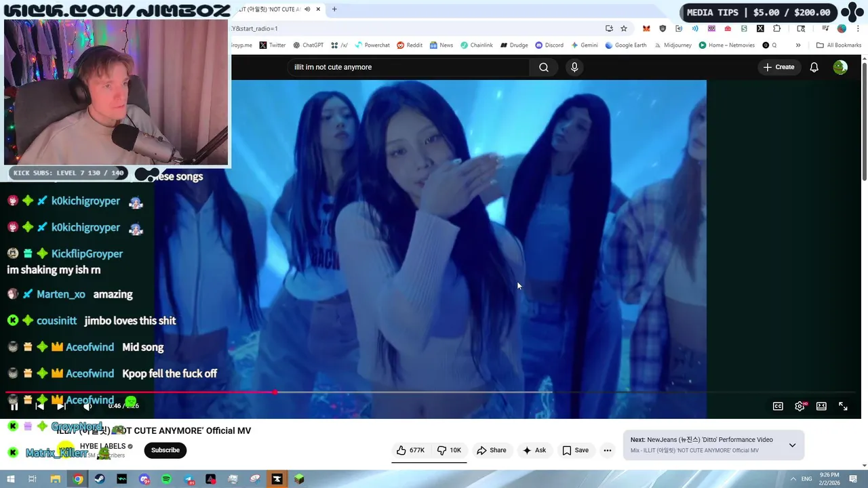The height and width of the screenshot is (488, 868).
Task: Go to previous video in player
Action: tap(39, 406)
